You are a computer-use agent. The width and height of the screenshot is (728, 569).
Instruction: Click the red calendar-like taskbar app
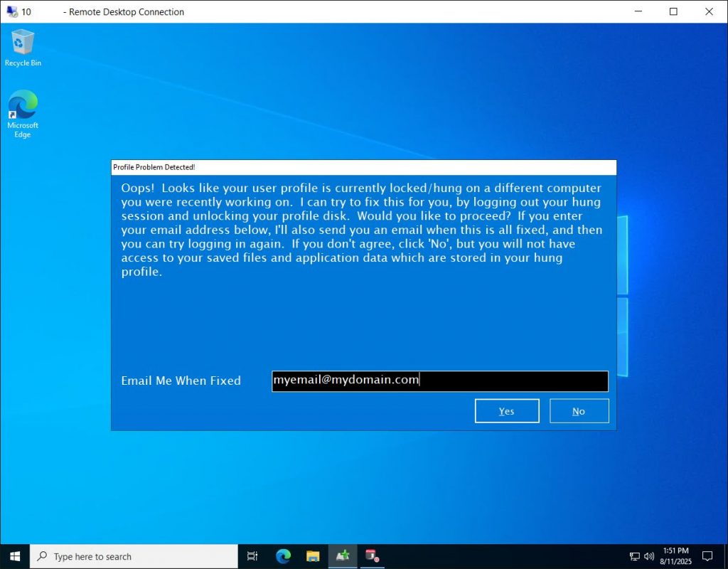(x=371, y=556)
